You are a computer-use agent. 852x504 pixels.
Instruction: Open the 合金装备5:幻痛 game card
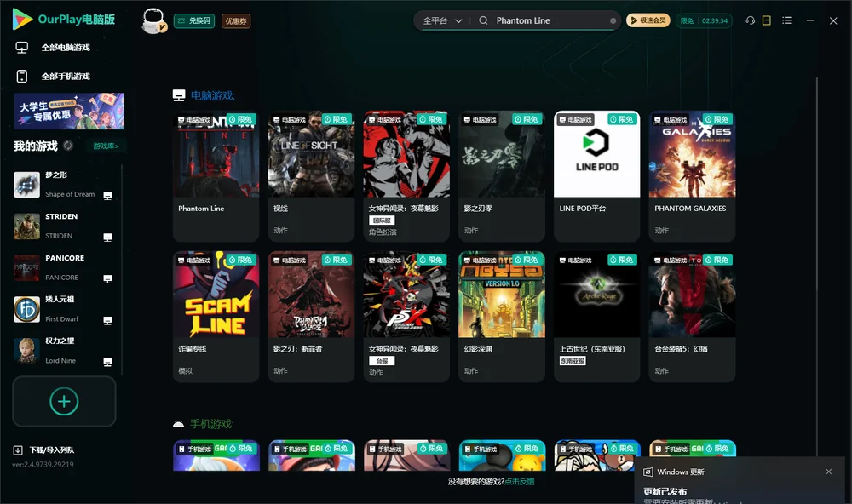(692, 317)
